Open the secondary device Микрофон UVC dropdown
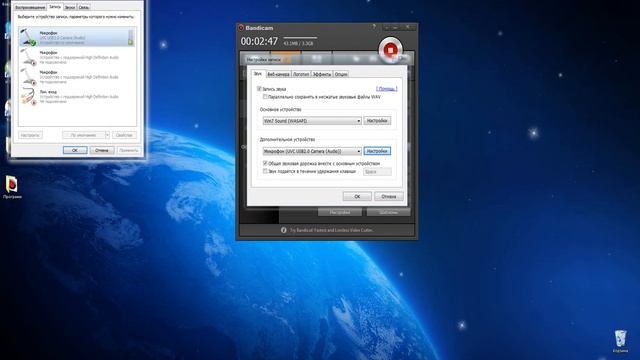Image resolution: width=640 pixels, height=360 pixels. pyautogui.click(x=312, y=151)
